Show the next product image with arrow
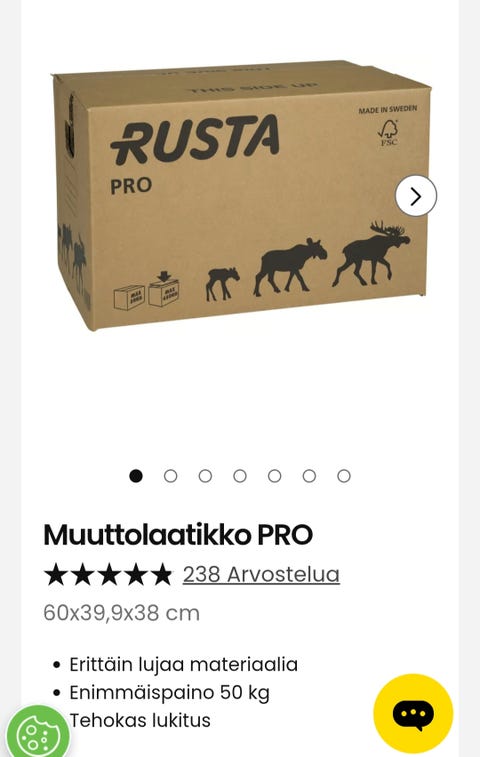The image size is (480, 757). (x=415, y=196)
